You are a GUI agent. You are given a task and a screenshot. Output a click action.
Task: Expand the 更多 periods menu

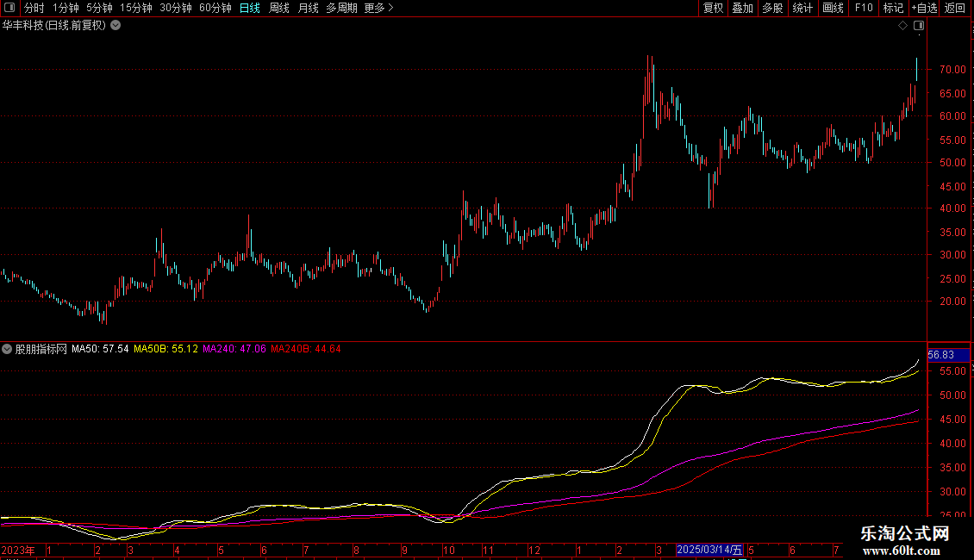pyautogui.click(x=378, y=8)
